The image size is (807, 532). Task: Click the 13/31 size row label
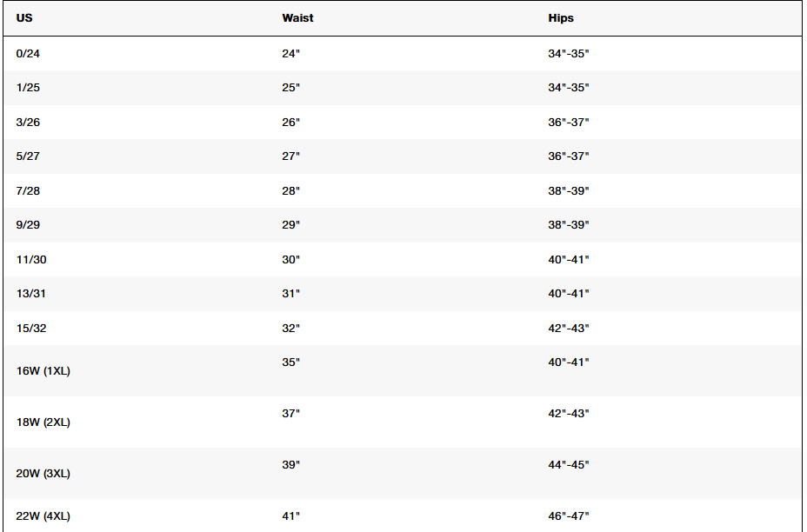click(31, 294)
